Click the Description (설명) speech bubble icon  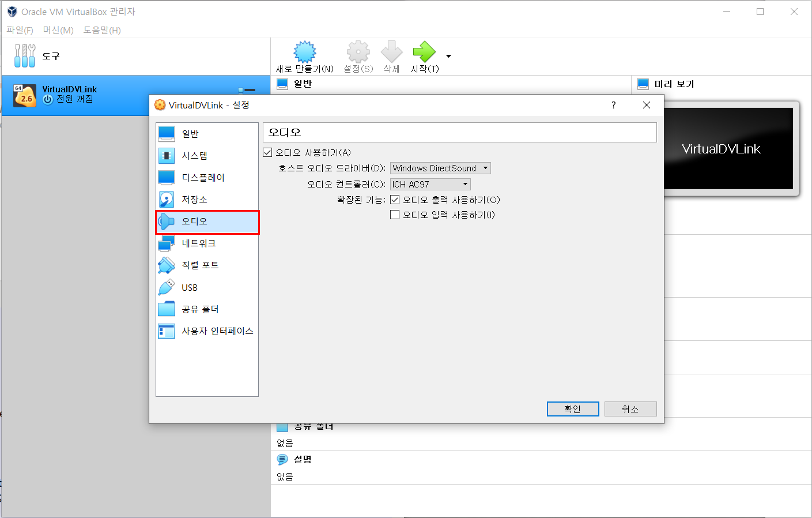pyautogui.click(x=282, y=459)
